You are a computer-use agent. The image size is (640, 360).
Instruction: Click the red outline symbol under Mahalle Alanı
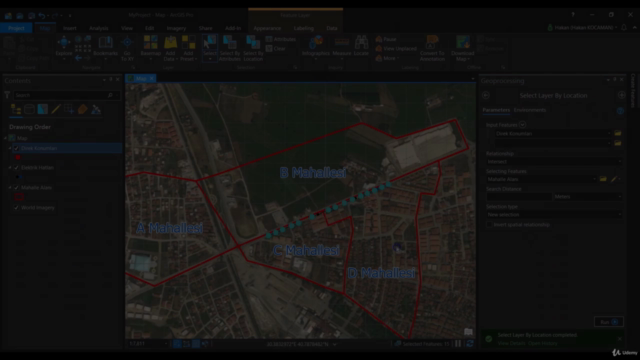[19, 197]
